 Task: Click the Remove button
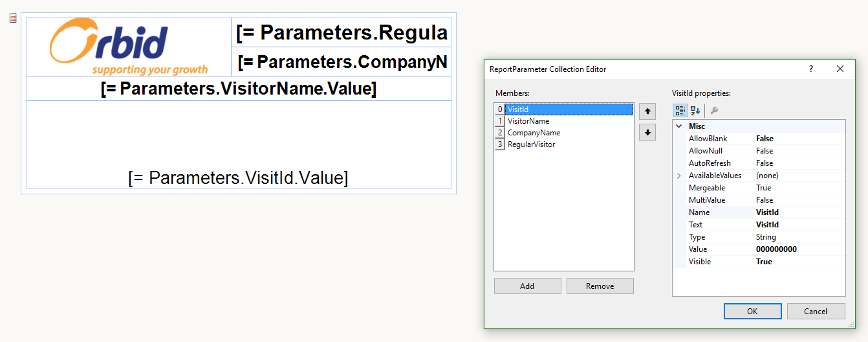(600, 286)
